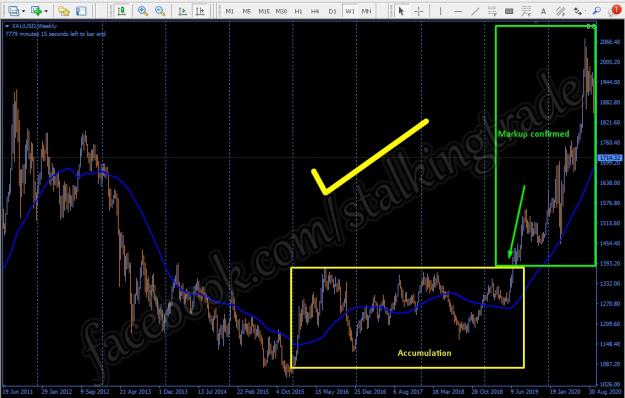This screenshot has width=625, height=398.
Task: Select the arrow cursor tool
Action: click(x=401, y=11)
